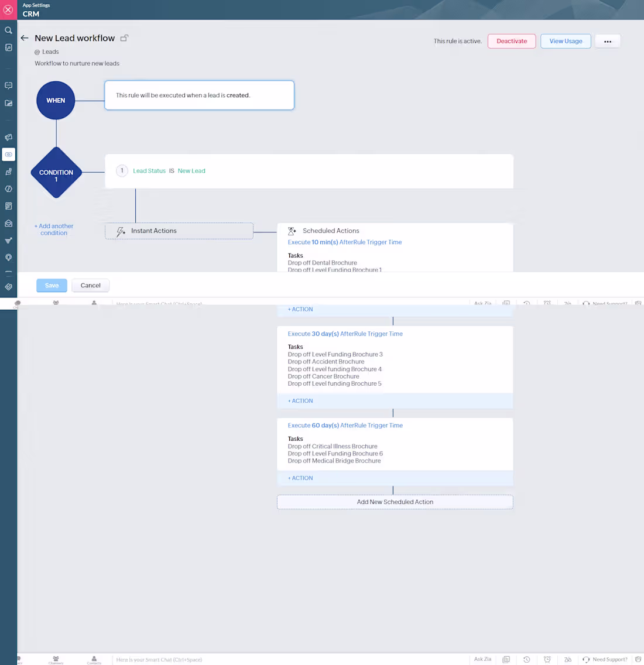Click Drop off Dental Brochure task
Viewport: 644px width, 665px height.
pos(323,263)
